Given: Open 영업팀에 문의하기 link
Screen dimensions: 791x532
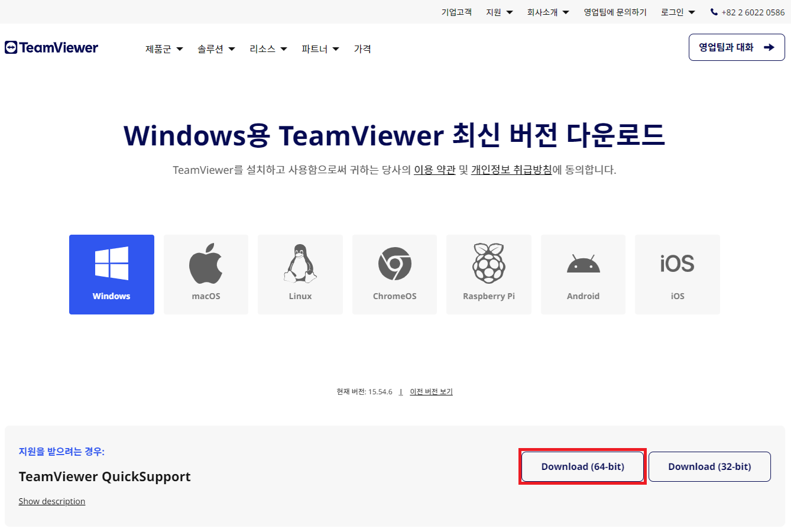Looking at the screenshot, I should (615, 12).
